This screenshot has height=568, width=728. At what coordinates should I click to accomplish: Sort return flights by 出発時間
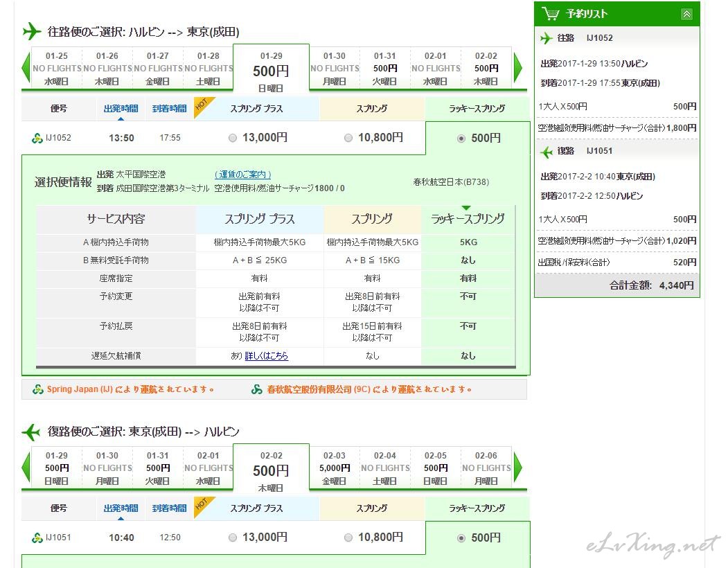coord(121,508)
